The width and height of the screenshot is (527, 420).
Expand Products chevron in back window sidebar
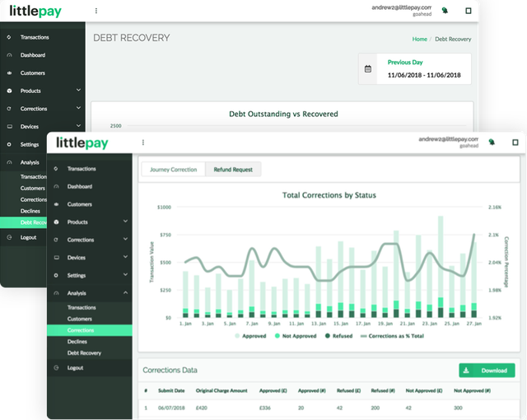78,90
